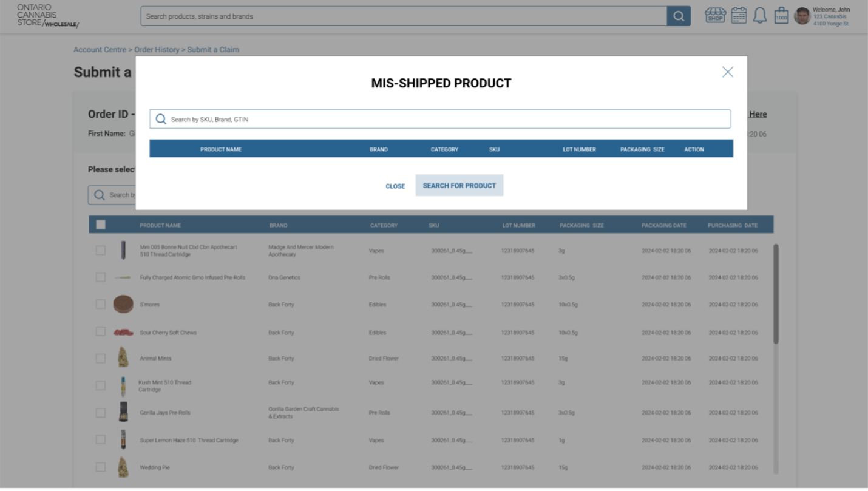Viewport: 868px width, 491px height.
Task: Click the product name Gorilla Jays Pre-Rolls
Action: tap(165, 413)
